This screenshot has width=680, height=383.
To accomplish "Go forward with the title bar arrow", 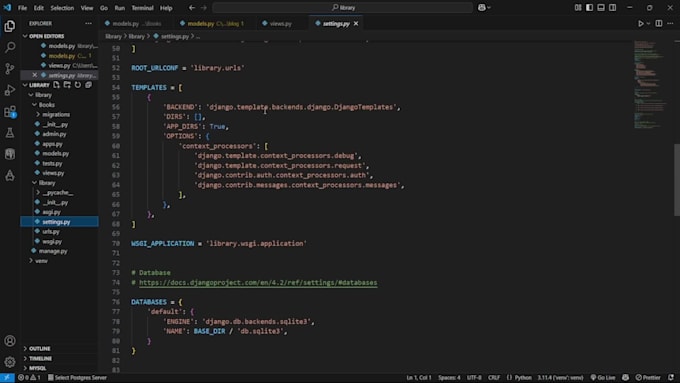I will pyautogui.click(x=203, y=8).
